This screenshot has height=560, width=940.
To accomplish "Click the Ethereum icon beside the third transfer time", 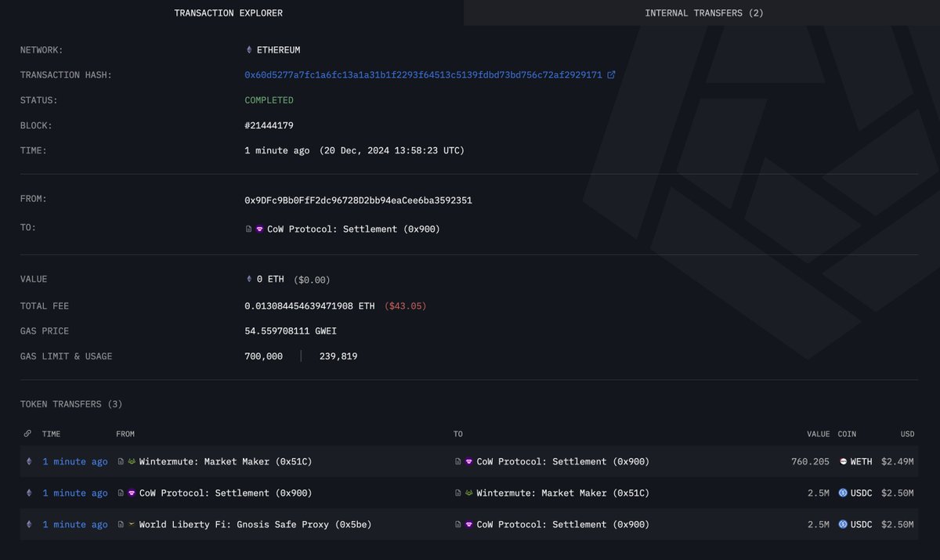I will [28, 524].
